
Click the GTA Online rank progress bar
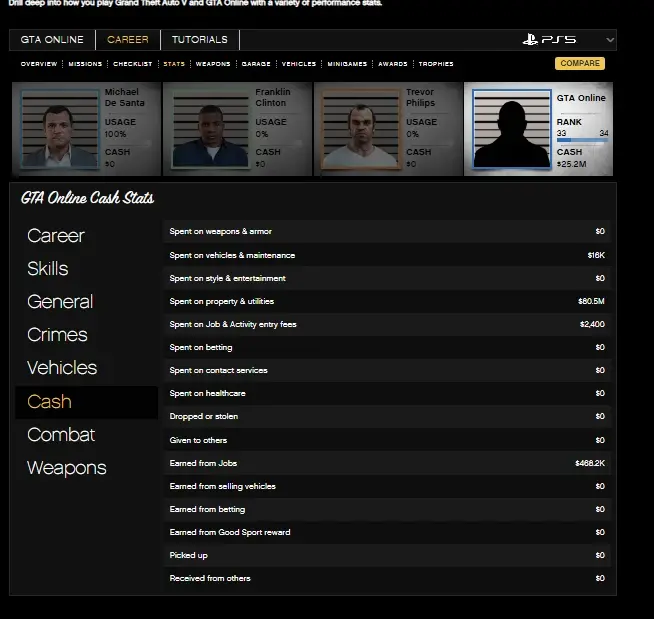pos(582,142)
